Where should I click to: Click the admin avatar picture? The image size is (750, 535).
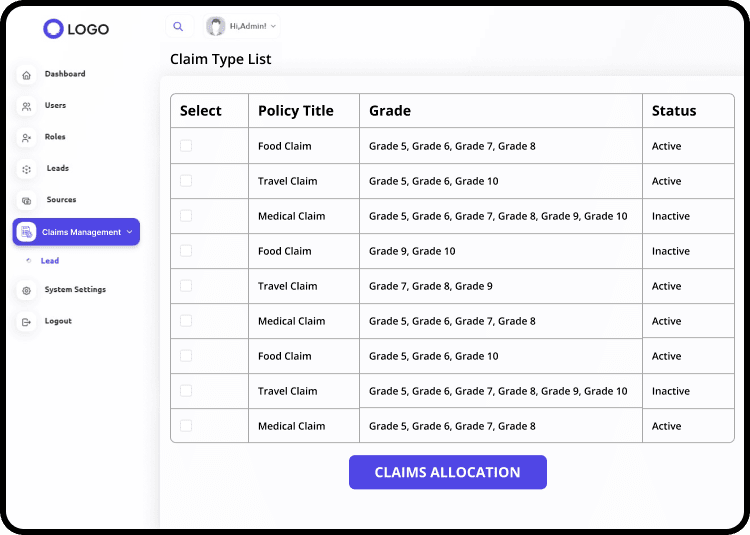[215, 26]
